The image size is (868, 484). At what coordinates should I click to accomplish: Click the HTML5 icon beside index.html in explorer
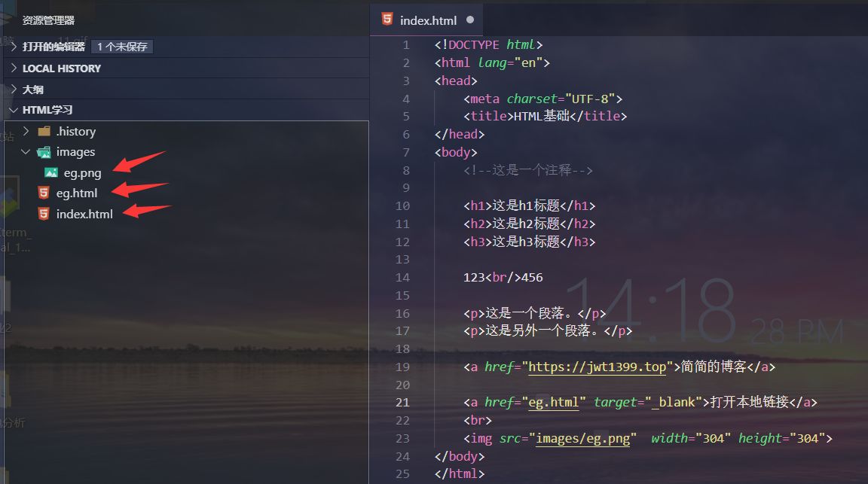click(x=44, y=214)
